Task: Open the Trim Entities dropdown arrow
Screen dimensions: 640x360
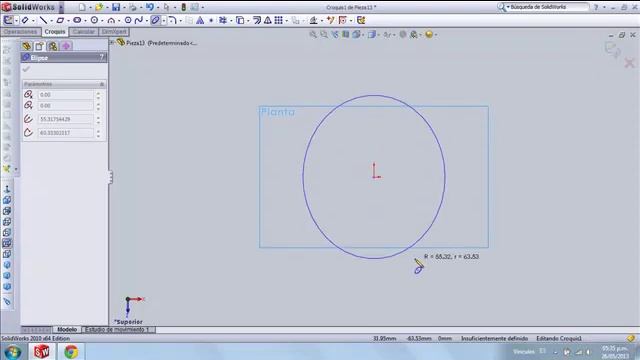Action: tap(231, 20)
